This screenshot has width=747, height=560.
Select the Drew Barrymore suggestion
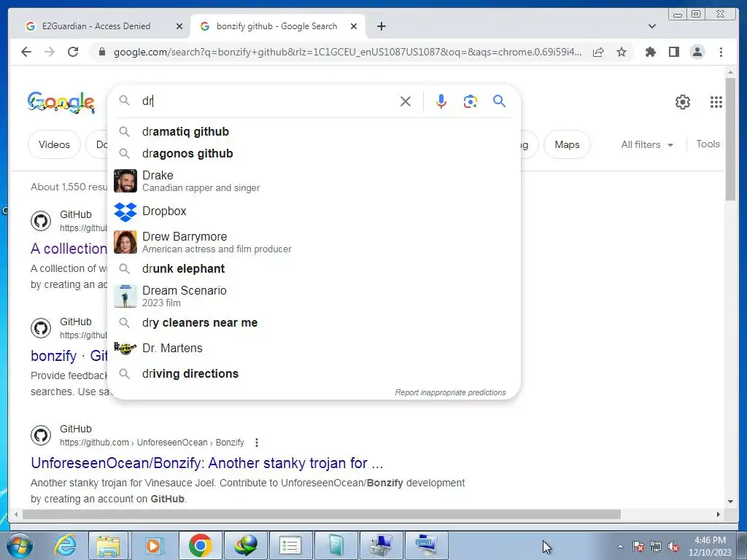(314, 242)
